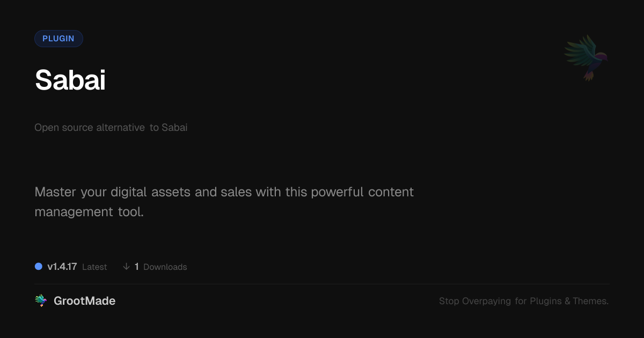The height and width of the screenshot is (338, 644).
Task: Click the Sabai heading
Action: click(70, 80)
